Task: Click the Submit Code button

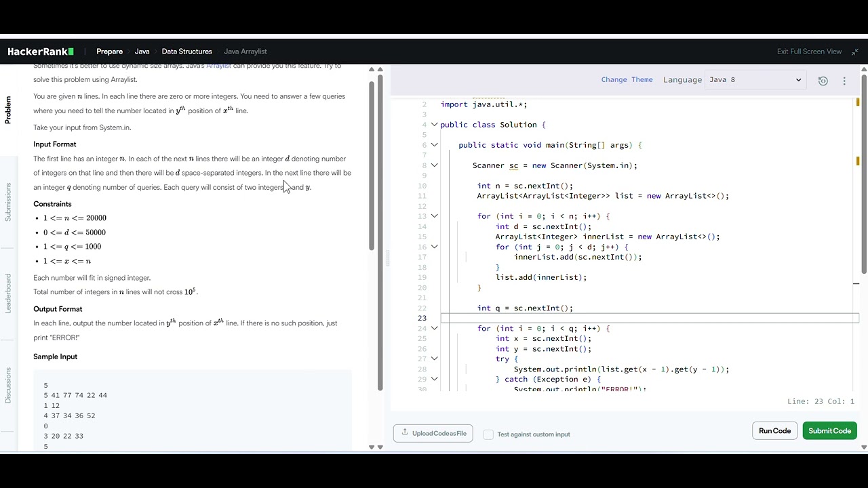Action: click(829, 431)
